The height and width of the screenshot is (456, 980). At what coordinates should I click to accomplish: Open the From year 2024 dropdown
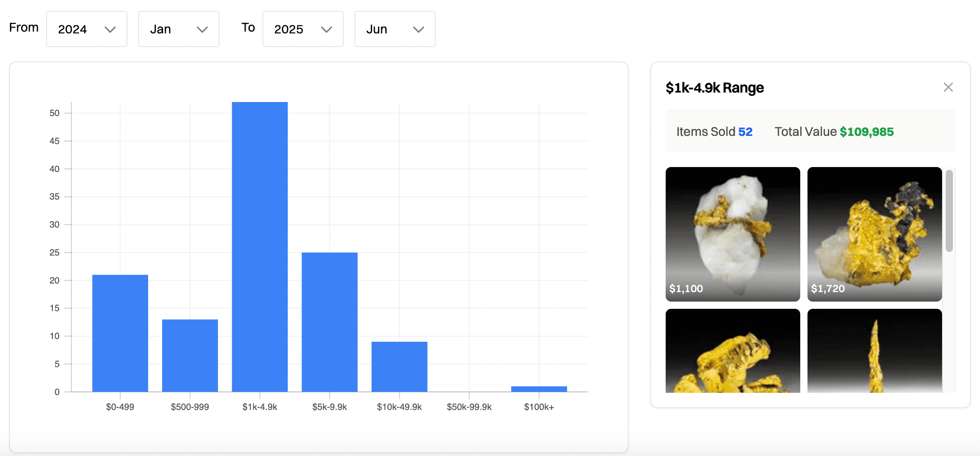coord(87,29)
